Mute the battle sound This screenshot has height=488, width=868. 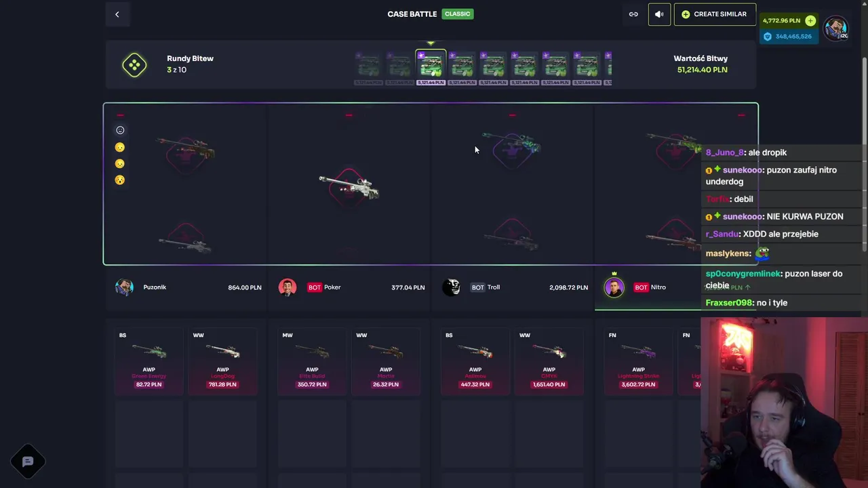pos(659,14)
